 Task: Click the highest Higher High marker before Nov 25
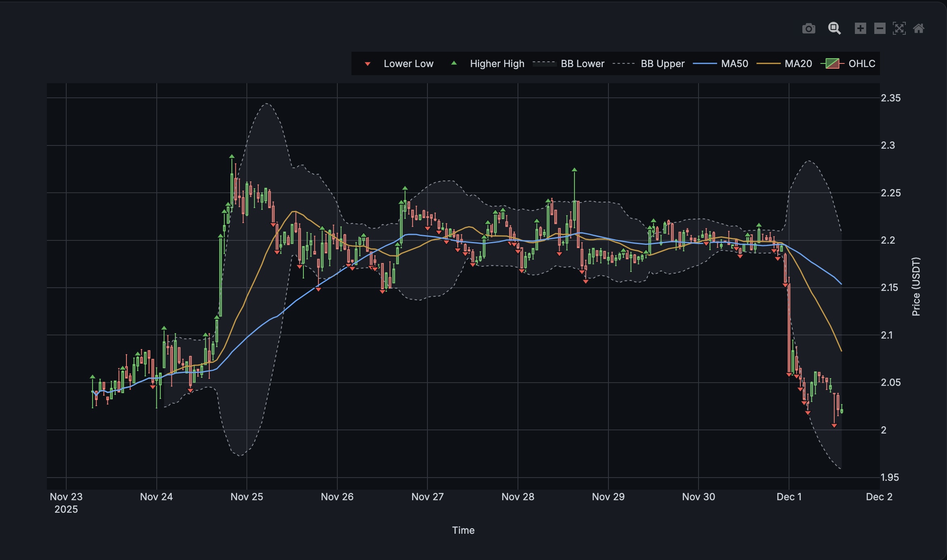coord(231,156)
